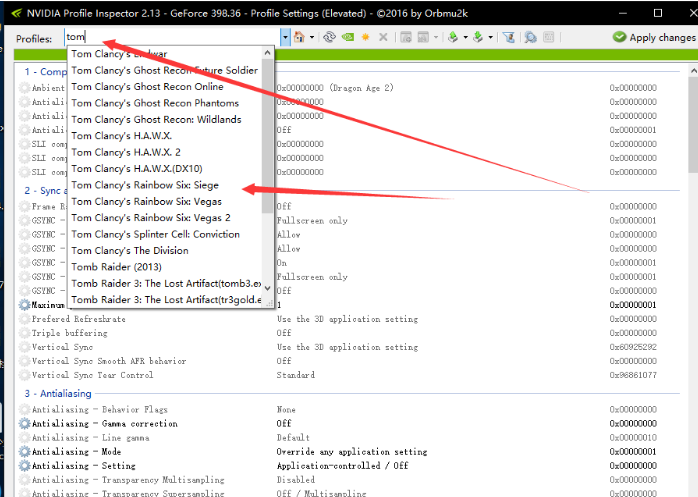Pick Tom Clancy's Rainbow Six: Vegas 2
Screen dimensions: 698x497
tap(151, 217)
